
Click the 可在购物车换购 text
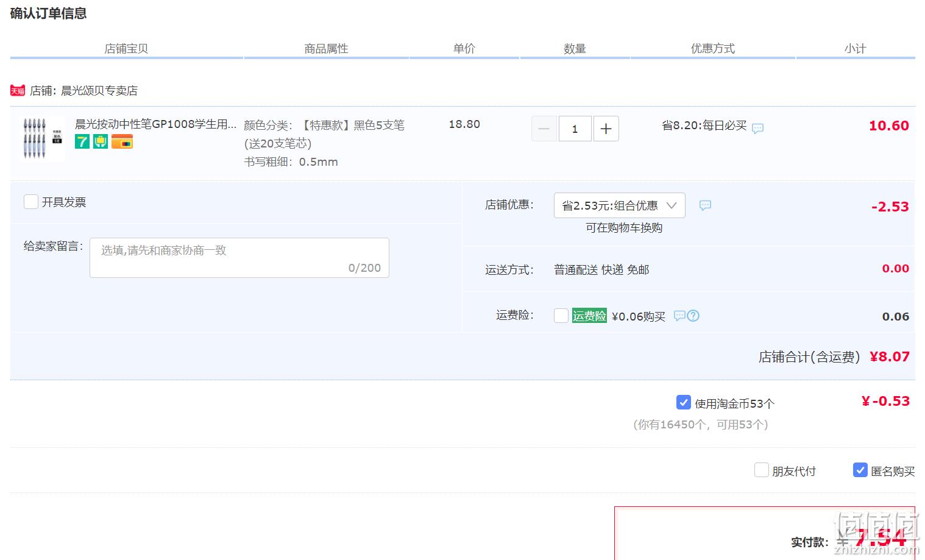tap(624, 228)
